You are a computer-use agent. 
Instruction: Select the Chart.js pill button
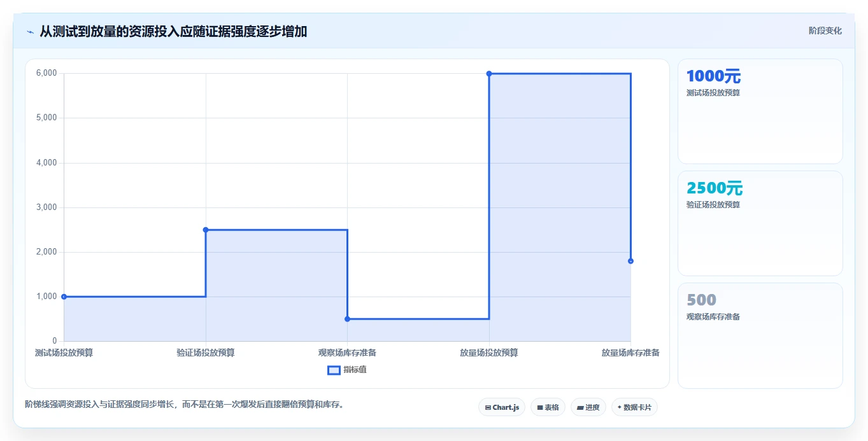pyautogui.click(x=502, y=407)
